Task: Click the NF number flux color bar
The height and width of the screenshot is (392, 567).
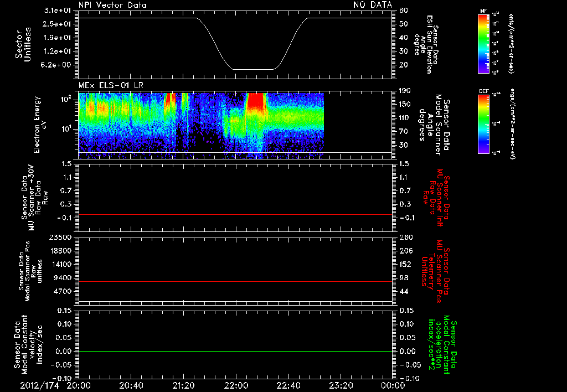Action: 483,44
